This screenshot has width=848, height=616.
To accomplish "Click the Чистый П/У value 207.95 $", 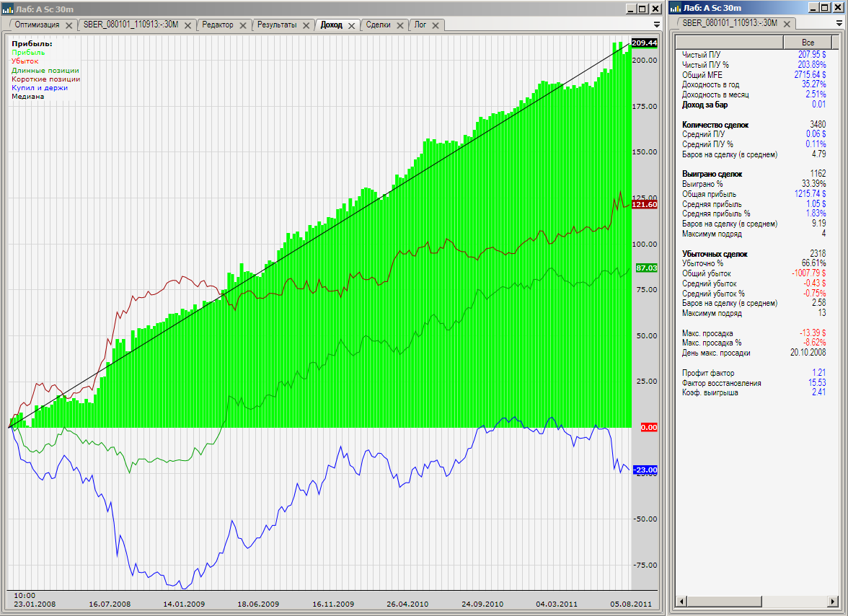I will tap(812, 55).
